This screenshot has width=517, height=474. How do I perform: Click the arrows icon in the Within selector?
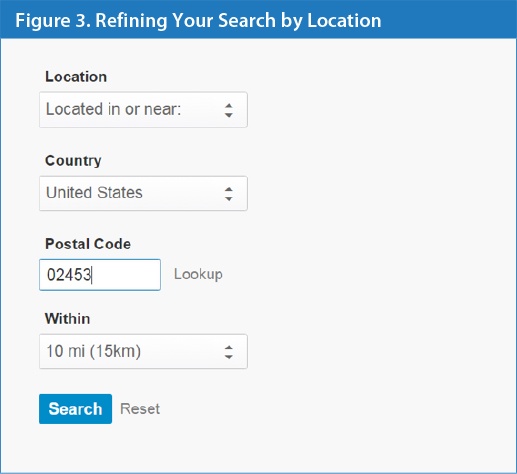tap(229, 352)
